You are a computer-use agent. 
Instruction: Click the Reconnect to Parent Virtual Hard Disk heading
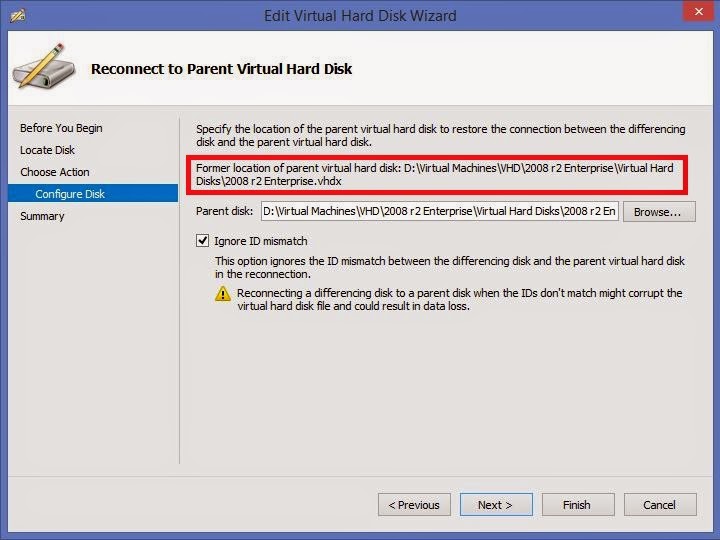(221, 69)
